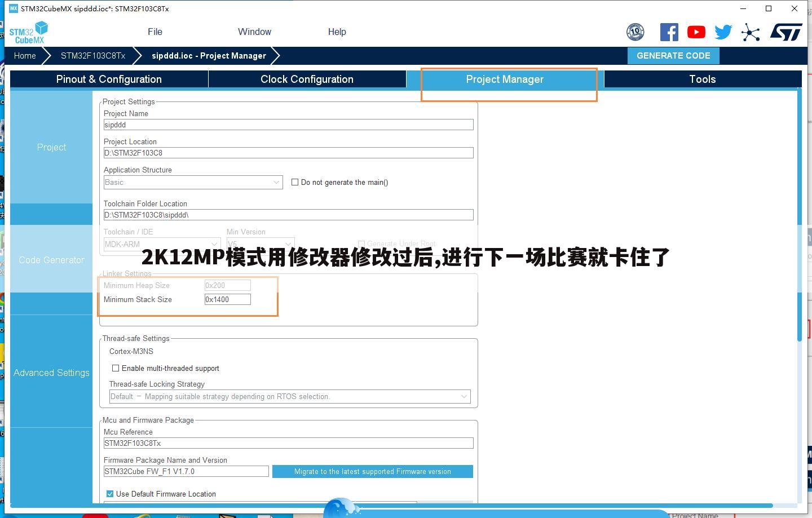
Task: Click the Minimum Stack Size field
Action: coord(227,300)
